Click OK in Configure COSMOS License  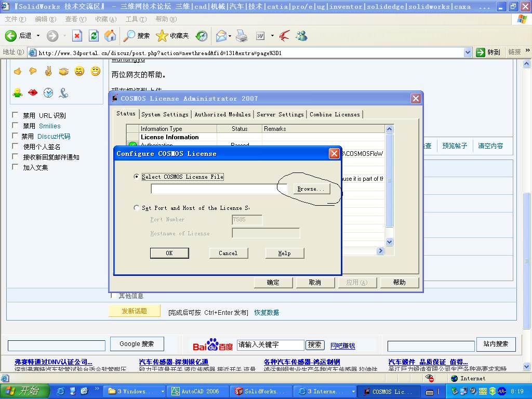click(x=169, y=253)
